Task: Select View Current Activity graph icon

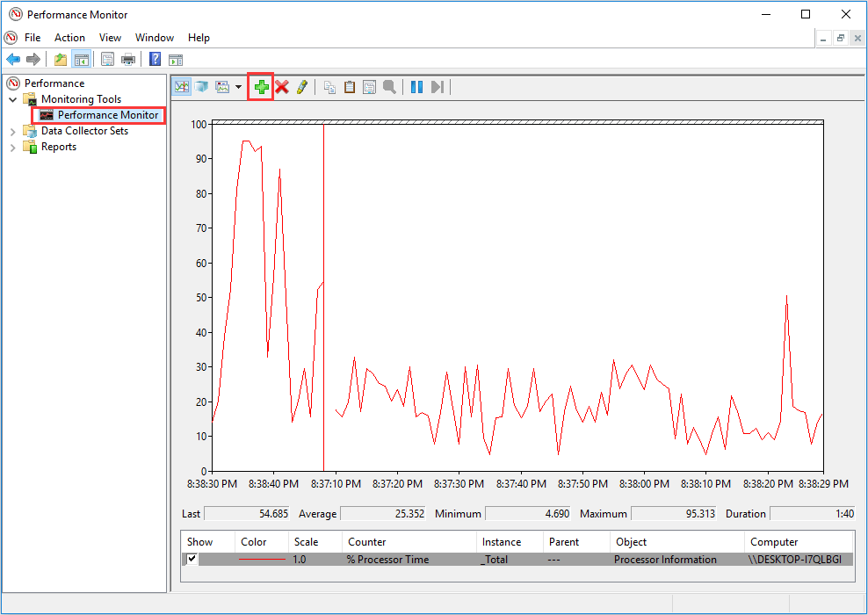Action: (181, 86)
